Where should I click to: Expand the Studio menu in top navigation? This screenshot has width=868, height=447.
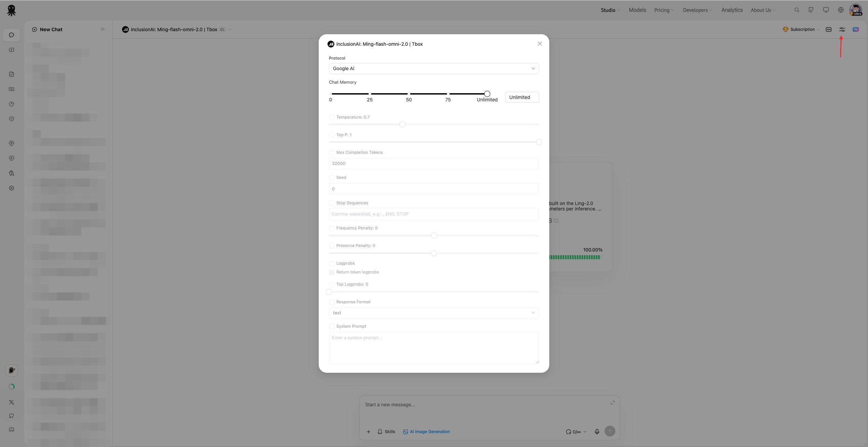(x=610, y=10)
